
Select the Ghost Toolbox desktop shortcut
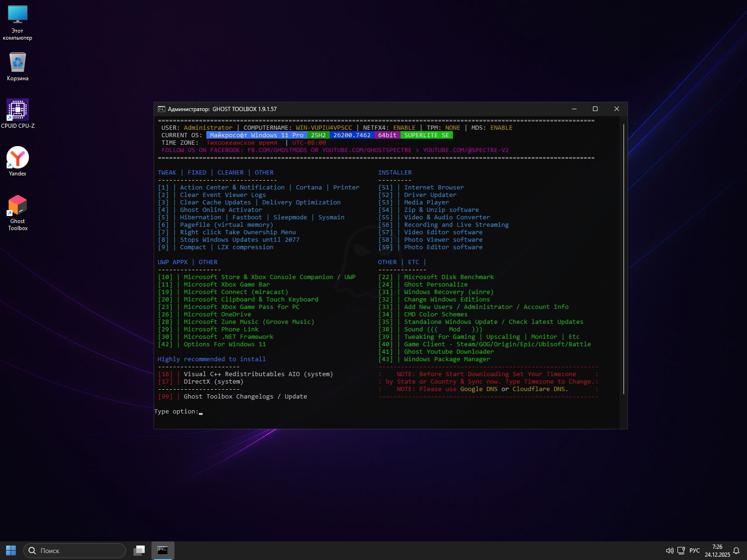18,206
